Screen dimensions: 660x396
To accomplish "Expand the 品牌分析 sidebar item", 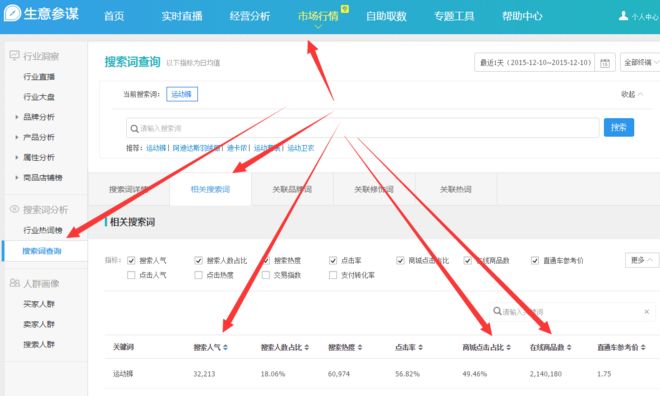I will point(39,117).
